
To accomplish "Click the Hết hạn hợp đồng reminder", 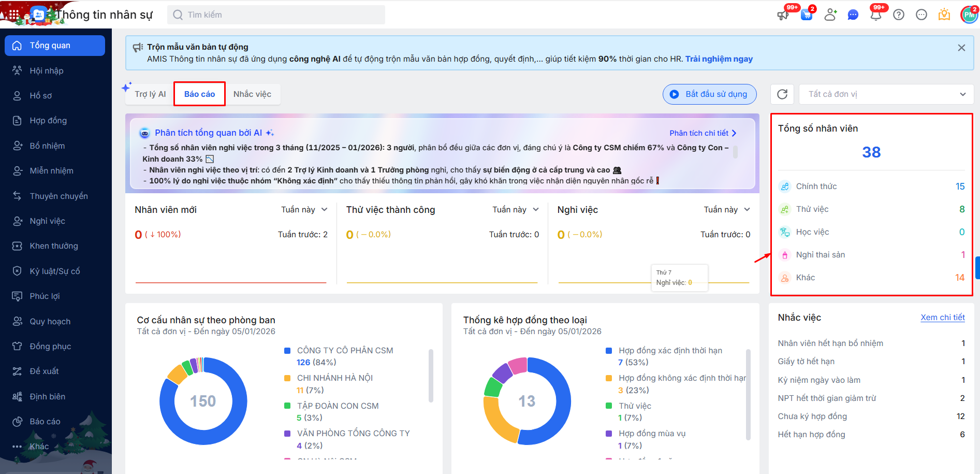I will [x=872, y=435].
